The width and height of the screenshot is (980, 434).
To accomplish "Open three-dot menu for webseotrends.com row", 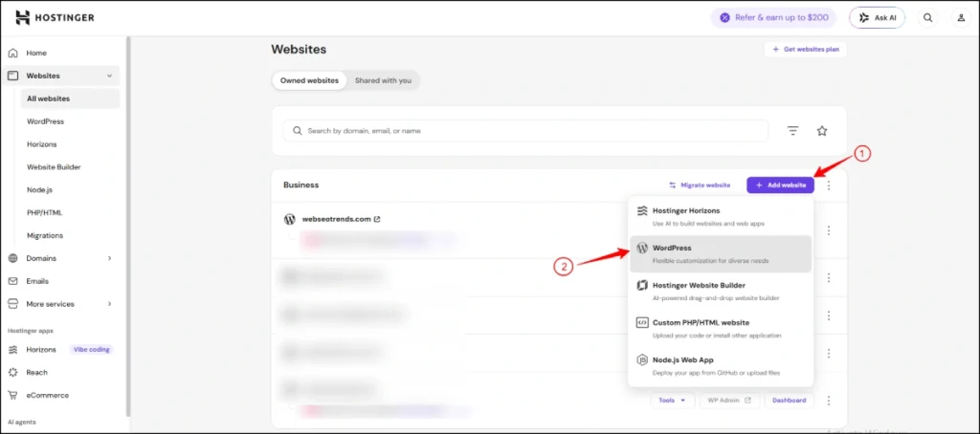I will (829, 230).
